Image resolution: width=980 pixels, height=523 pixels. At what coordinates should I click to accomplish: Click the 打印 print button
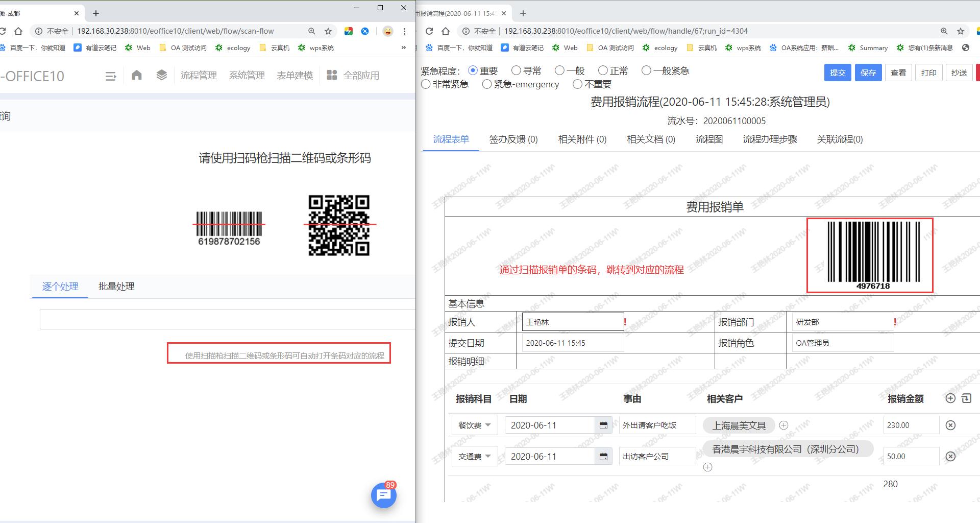pyautogui.click(x=928, y=72)
